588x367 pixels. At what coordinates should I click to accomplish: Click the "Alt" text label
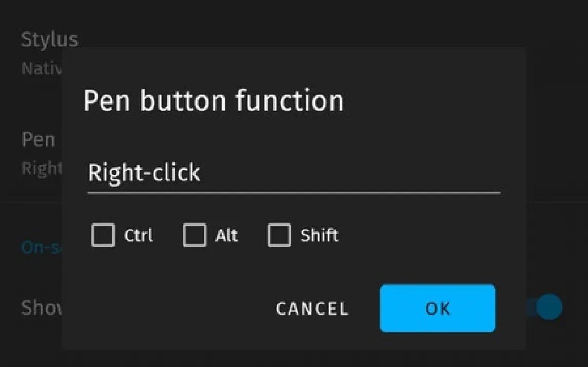point(226,236)
